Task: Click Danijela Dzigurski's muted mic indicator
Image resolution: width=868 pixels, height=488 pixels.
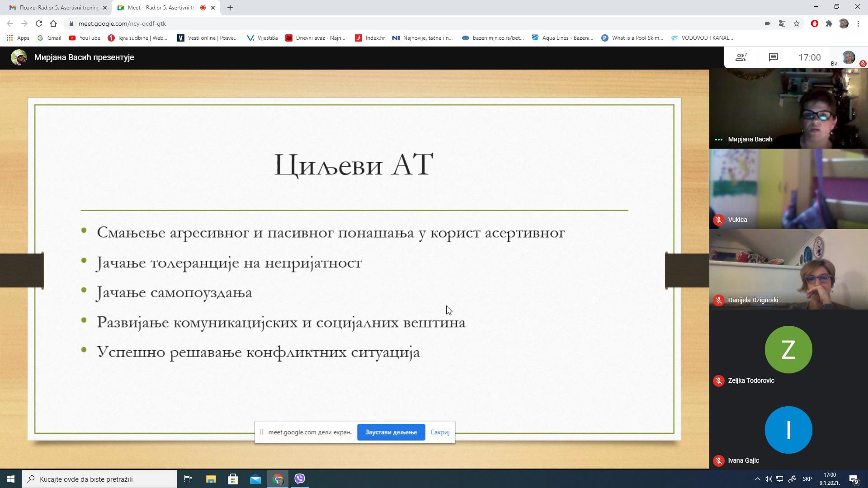Action: tap(718, 300)
